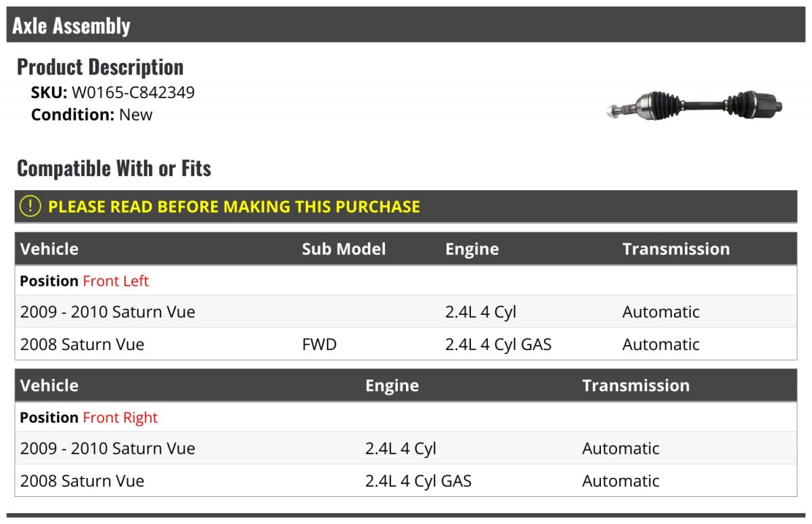Viewport: 812px width, 524px height.
Task: Click the exclamation warning icon in the yellow notice
Action: click(x=30, y=206)
